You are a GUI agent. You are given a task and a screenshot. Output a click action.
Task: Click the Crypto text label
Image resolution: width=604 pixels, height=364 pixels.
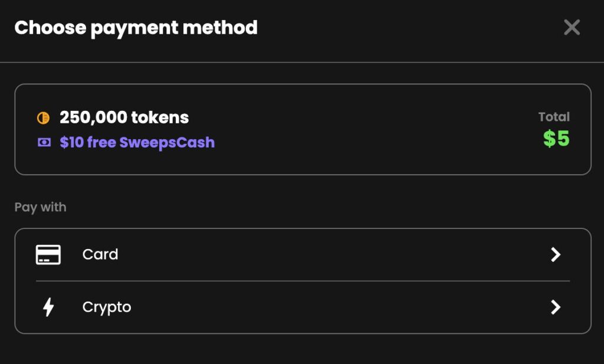(107, 307)
